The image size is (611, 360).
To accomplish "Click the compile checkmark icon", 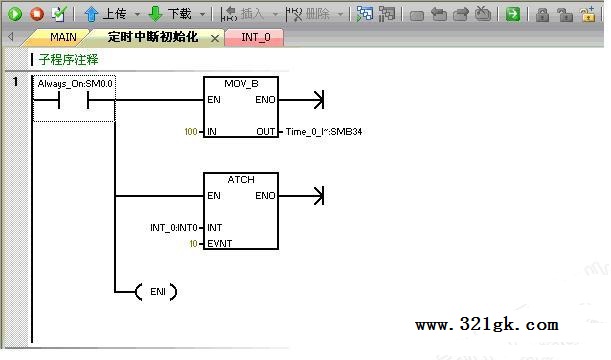I will coord(59,14).
